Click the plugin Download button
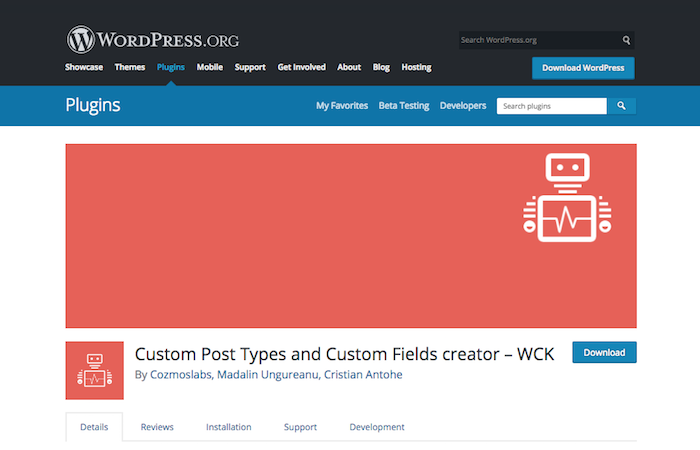The height and width of the screenshot is (450, 700). [604, 352]
